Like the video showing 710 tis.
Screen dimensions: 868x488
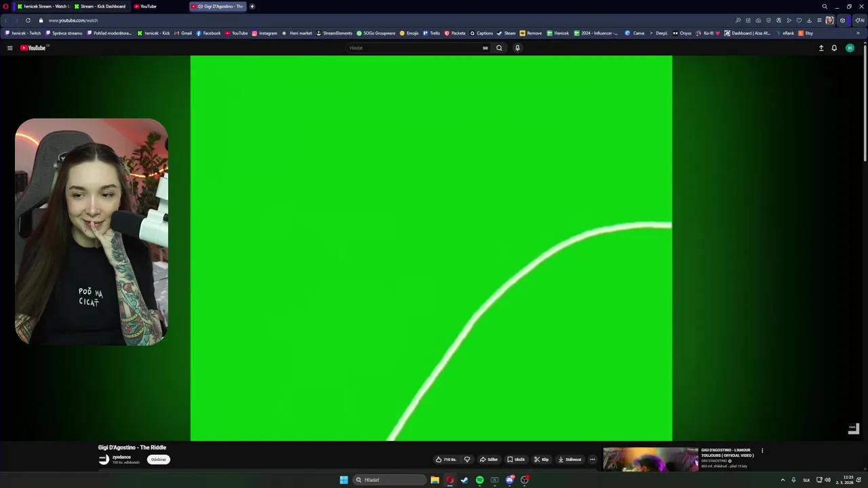446,460
